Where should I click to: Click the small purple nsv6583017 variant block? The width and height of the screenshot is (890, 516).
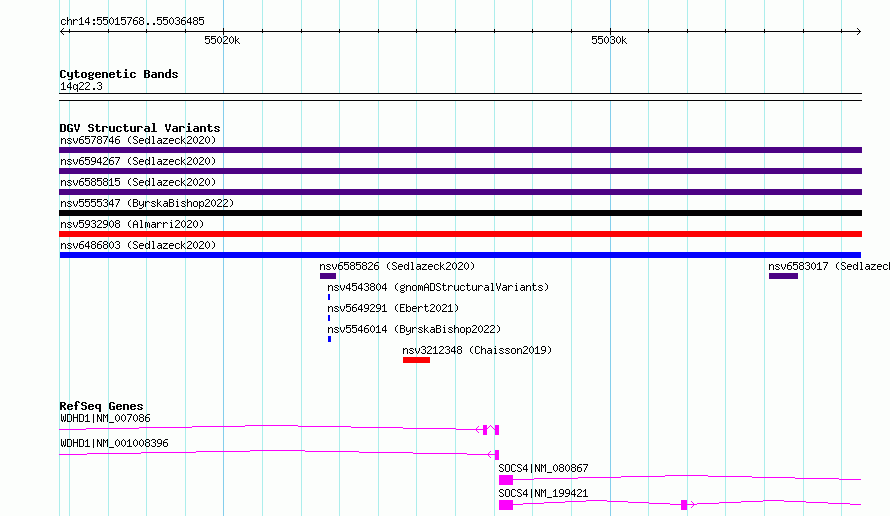click(x=783, y=276)
